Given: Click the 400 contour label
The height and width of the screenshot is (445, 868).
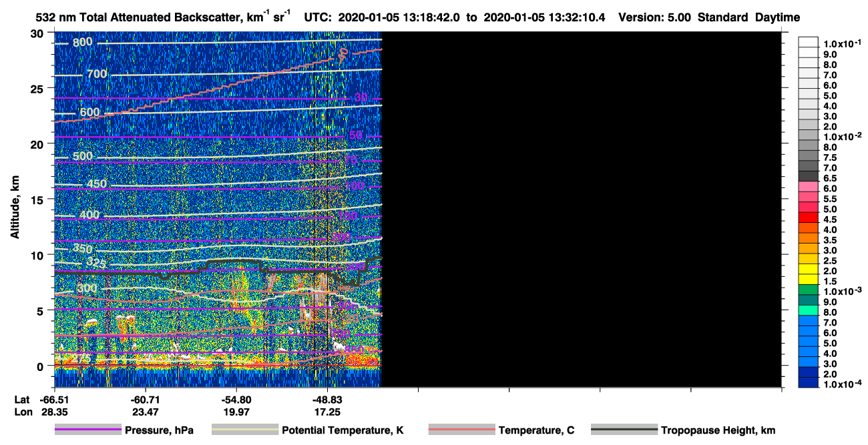Looking at the screenshot, I should pos(89,215).
